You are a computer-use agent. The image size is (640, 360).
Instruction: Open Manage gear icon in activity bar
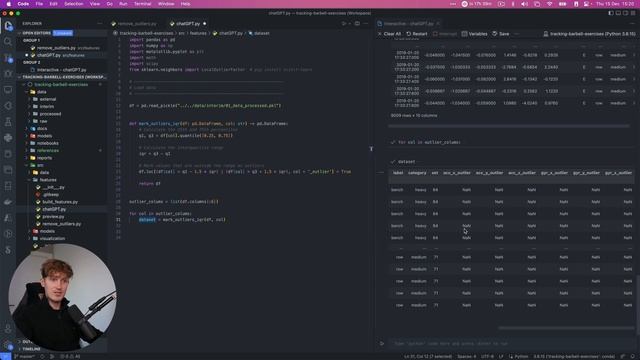pyautogui.click(x=8, y=345)
